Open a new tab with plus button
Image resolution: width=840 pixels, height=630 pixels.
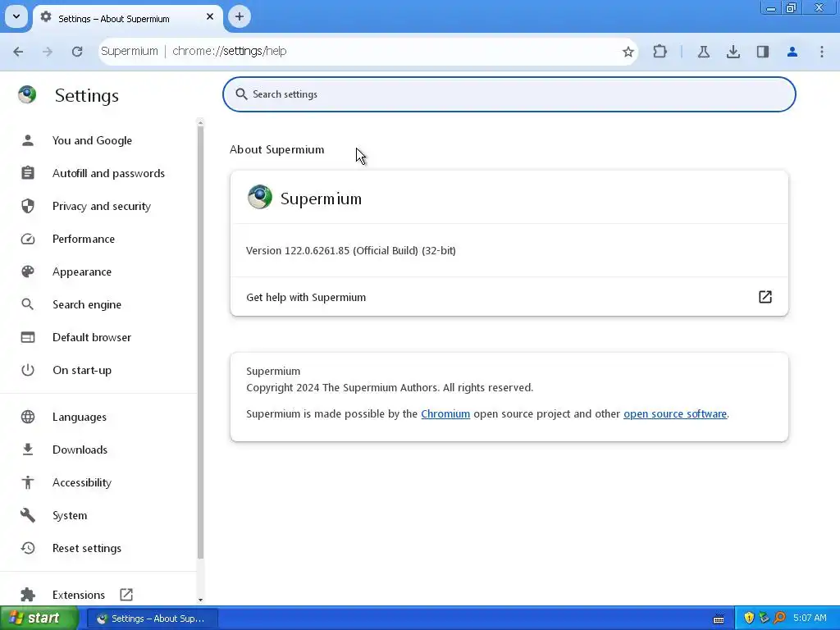click(239, 16)
